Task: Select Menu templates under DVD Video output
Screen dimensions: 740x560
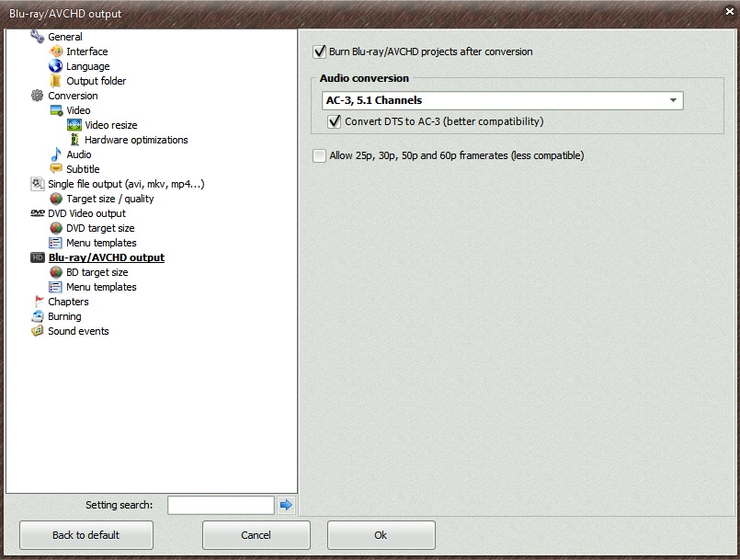Action: pos(101,243)
